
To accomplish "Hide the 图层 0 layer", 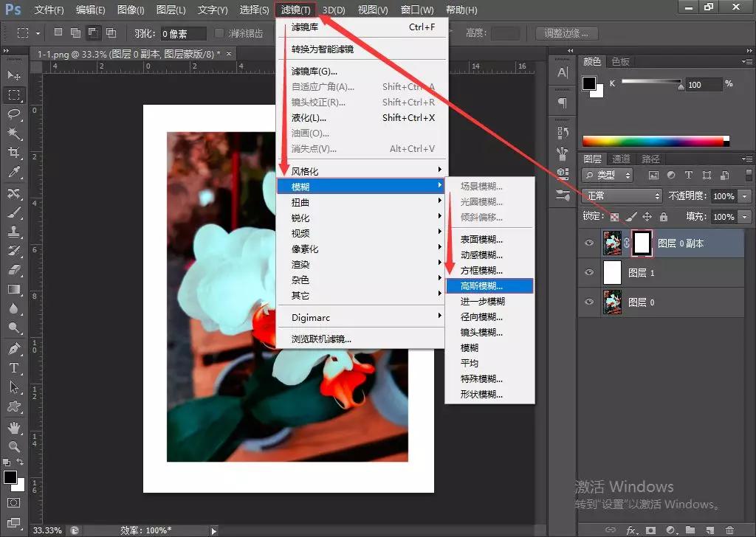I will 588,302.
